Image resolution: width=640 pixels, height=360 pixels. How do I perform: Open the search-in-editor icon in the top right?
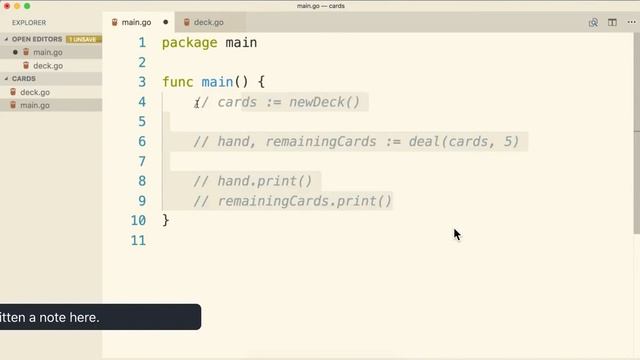(x=593, y=22)
